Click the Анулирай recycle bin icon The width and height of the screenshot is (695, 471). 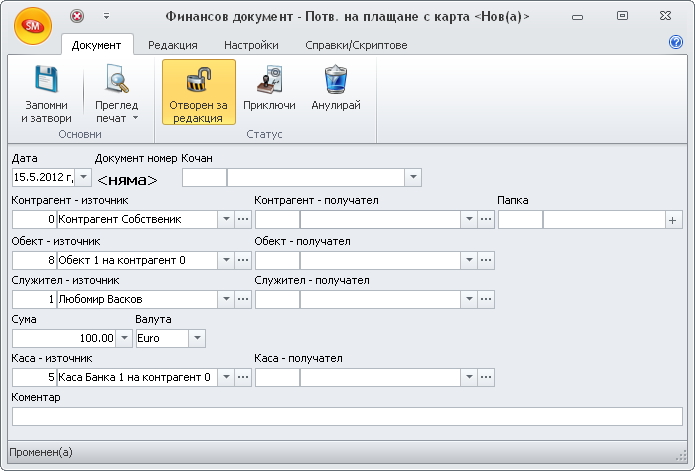tap(336, 79)
